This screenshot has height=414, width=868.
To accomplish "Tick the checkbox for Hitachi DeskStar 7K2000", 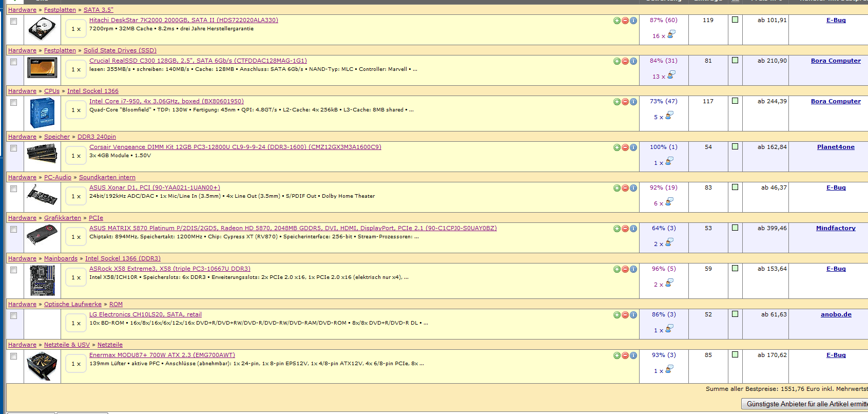I will [x=14, y=21].
